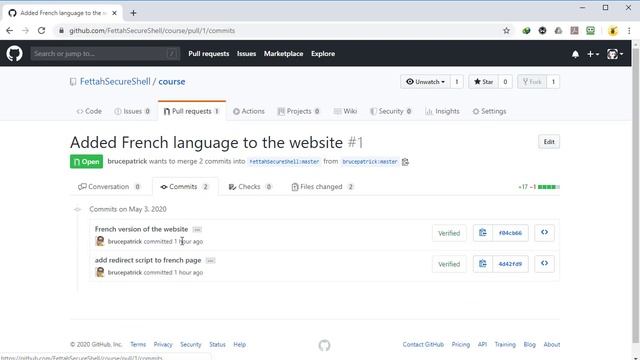Open the Actions tab
640x360 pixels.
pyautogui.click(x=249, y=111)
